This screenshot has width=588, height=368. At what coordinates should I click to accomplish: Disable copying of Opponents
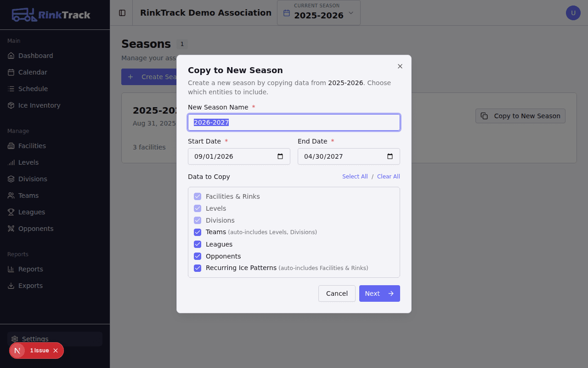(x=198, y=256)
